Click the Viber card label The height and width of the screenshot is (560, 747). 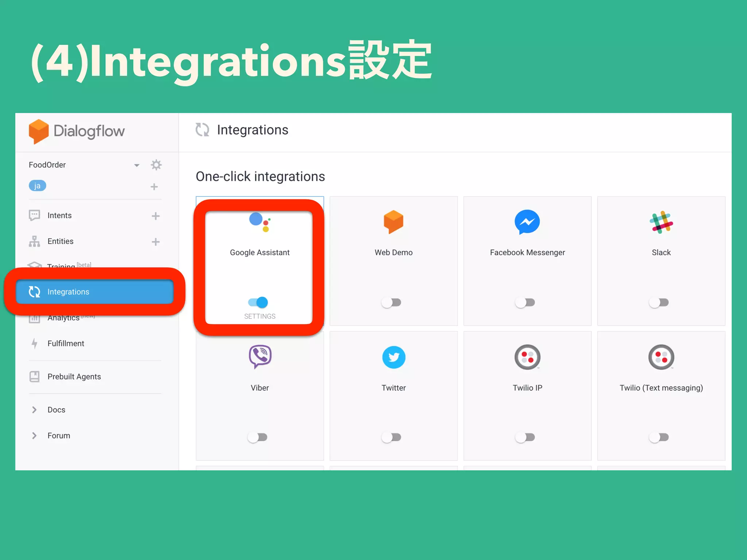click(x=260, y=388)
